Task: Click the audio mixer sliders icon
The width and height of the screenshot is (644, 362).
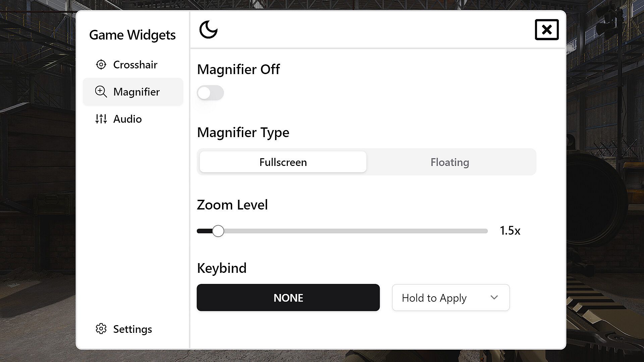Action: [101, 119]
